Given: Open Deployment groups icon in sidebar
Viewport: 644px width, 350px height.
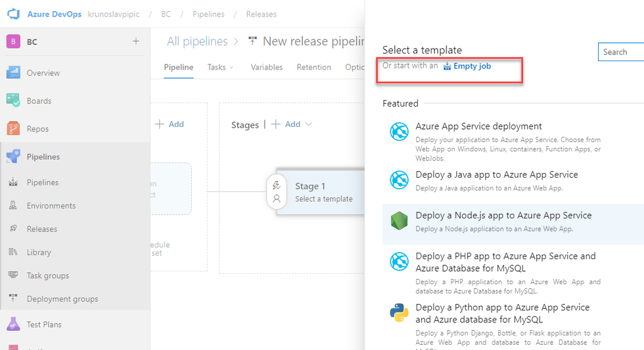Looking at the screenshot, I should [13, 297].
